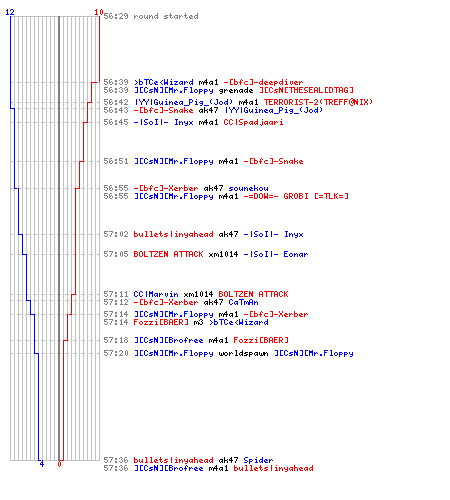This screenshot has width=450, height=500.
Task: Click the red team count 10 label
Action: [x=99, y=12]
